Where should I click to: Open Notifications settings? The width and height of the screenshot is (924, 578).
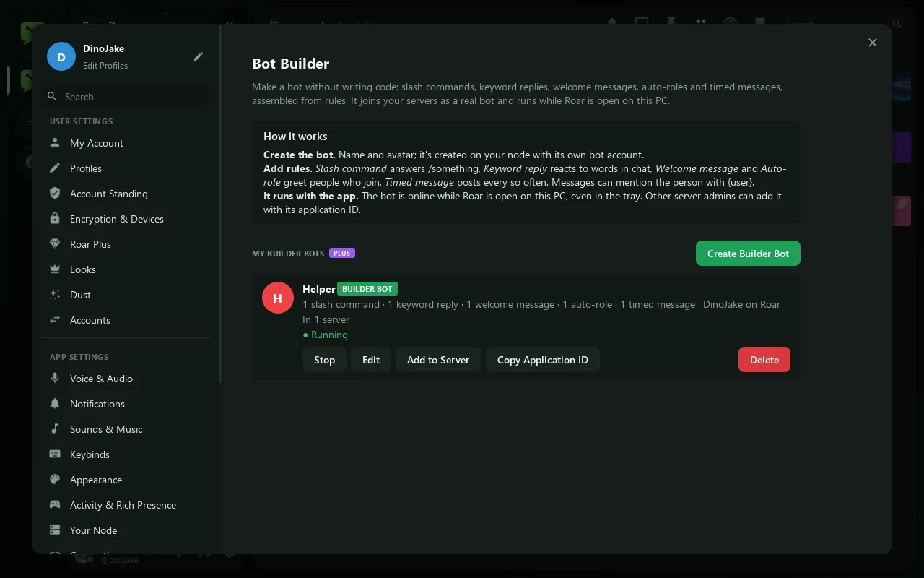click(126, 404)
